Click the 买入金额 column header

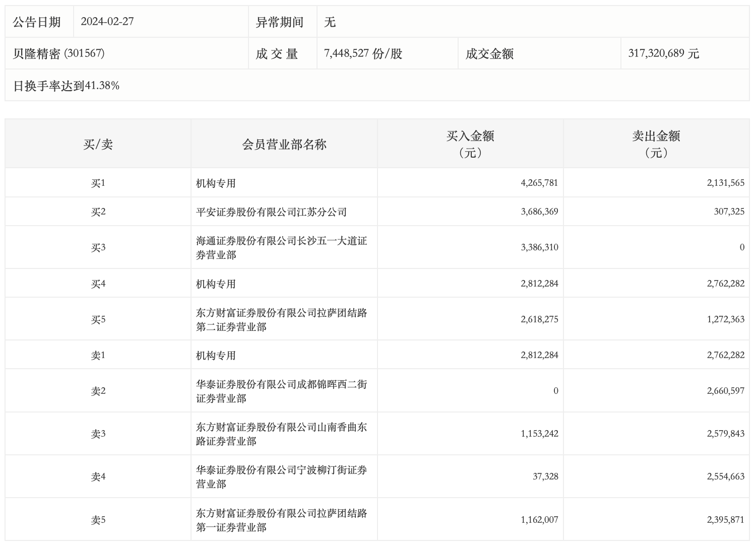coord(470,144)
